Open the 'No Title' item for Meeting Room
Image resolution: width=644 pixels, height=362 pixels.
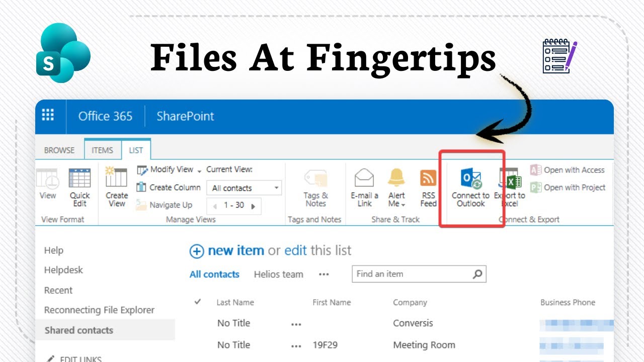click(233, 345)
